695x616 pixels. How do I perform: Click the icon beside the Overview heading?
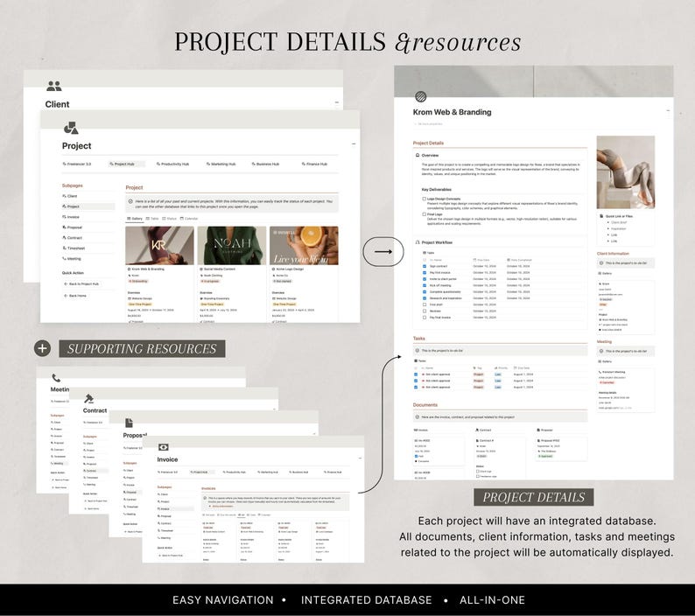click(x=418, y=155)
